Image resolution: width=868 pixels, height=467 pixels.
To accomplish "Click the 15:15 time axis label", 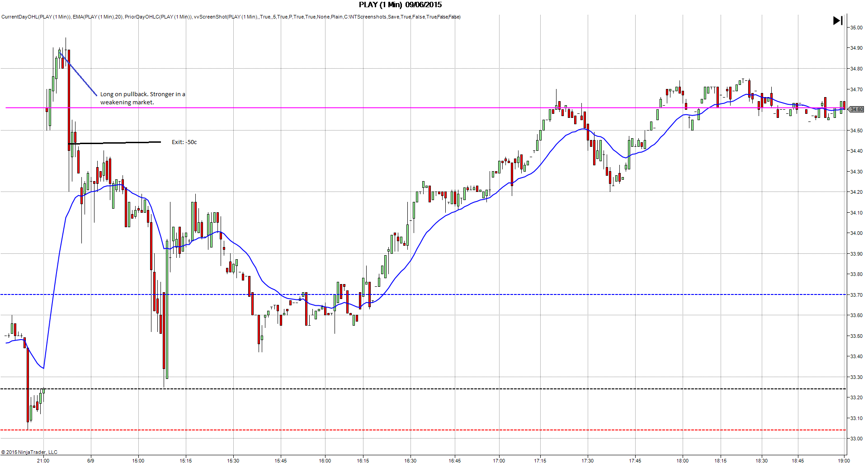I will (x=186, y=461).
